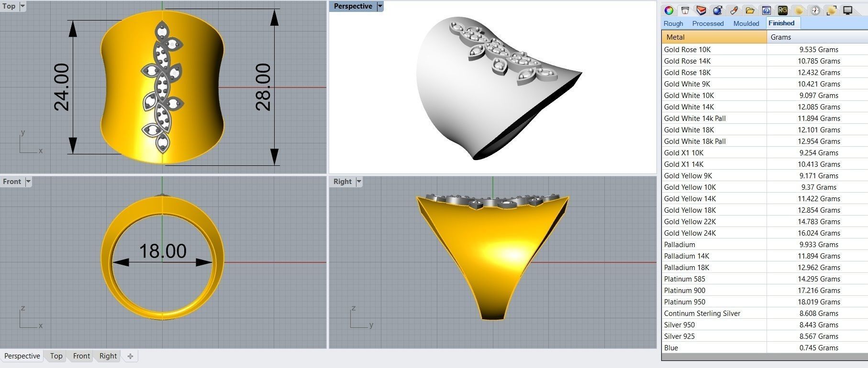Open the yellow sun panel icon
This screenshot has width=868, height=368.
[x=799, y=10]
